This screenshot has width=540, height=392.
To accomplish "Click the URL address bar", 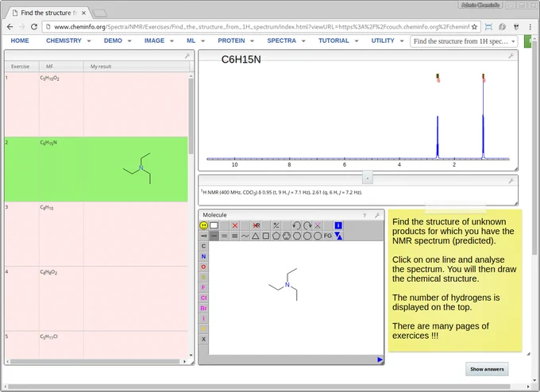I will click(262, 27).
